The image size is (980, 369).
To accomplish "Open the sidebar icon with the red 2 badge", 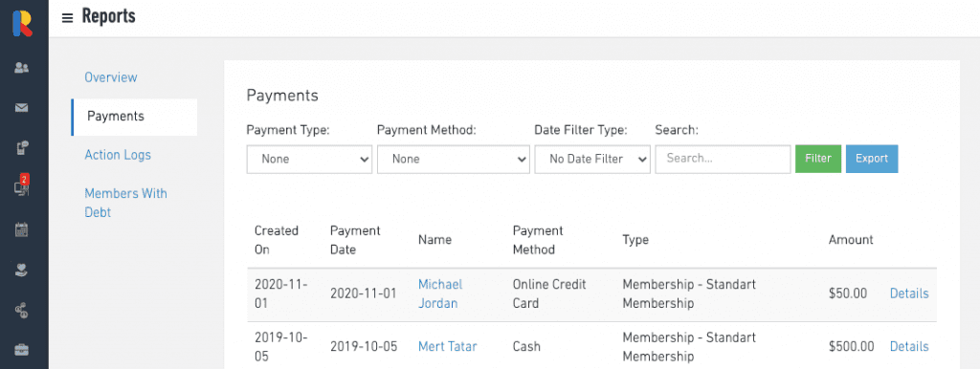I will [x=22, y=186].
